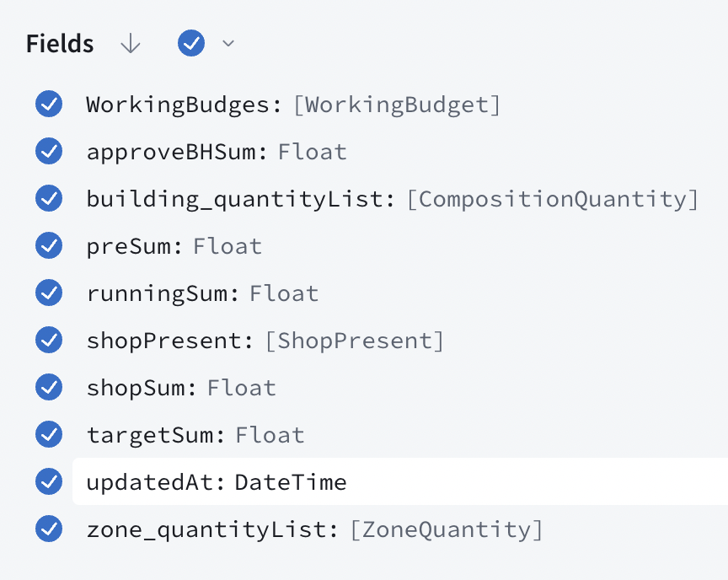Click the checkmark icon beside runningSum
The height and width of the screenshot is (580, 728).
[49, 293]
